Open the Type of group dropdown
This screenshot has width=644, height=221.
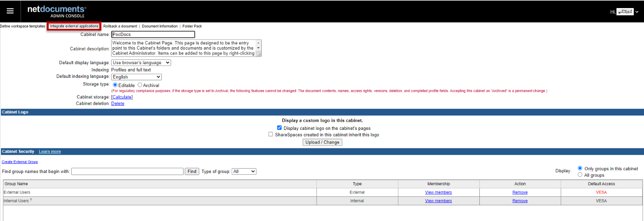(x=244, y=171)
